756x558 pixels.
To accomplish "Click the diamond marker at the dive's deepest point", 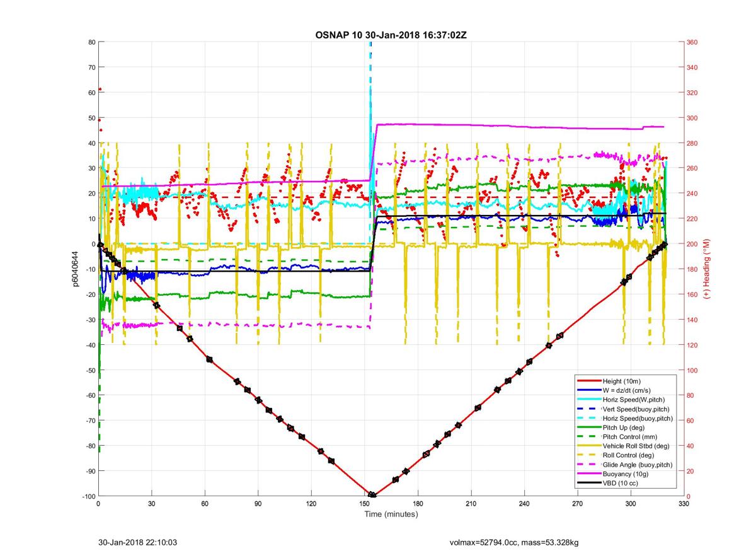I will point(372,495).
